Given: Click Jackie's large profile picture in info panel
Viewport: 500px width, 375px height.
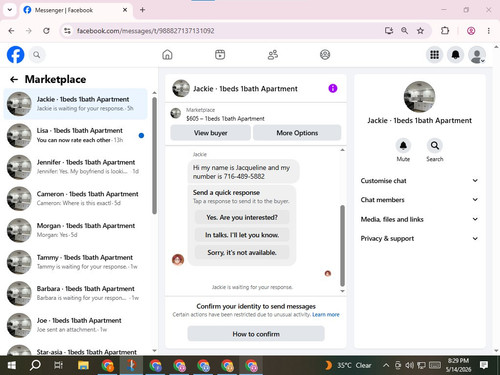Looking at the screenshot, I should tap(419, 97).
